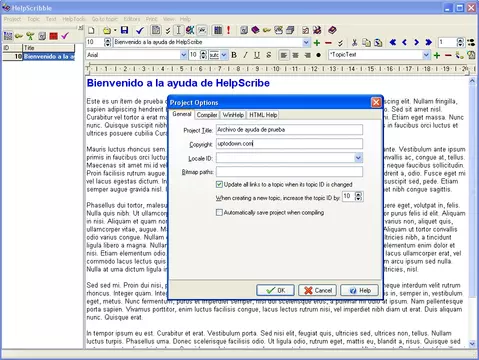Click the text cursor toolbar toggle
479x360 pixels.
click(178, 30)
